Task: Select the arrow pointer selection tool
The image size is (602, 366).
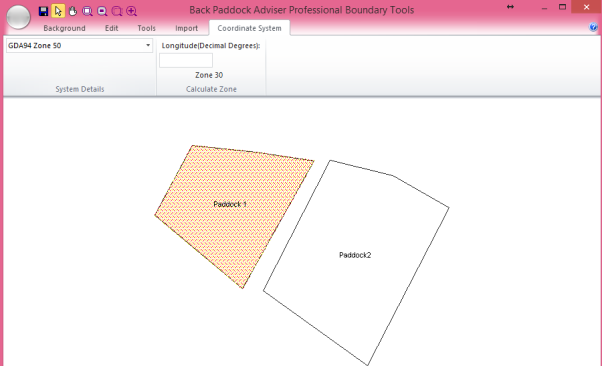Action: [58, 11]
